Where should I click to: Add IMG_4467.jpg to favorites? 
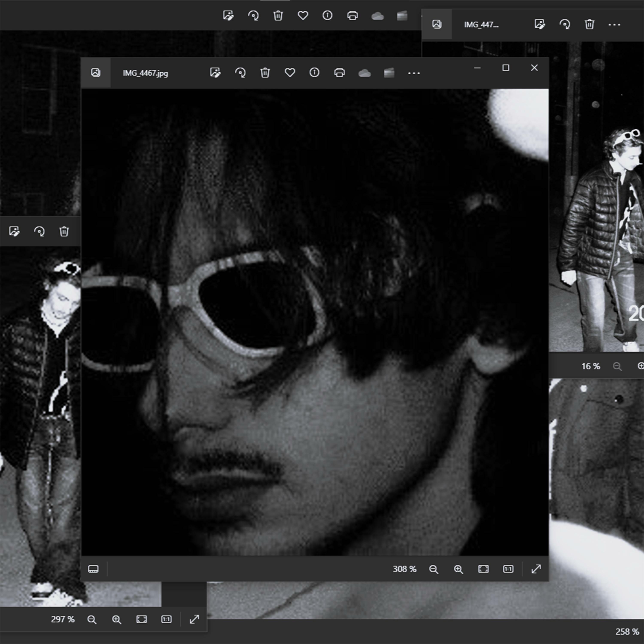[290, 73]
